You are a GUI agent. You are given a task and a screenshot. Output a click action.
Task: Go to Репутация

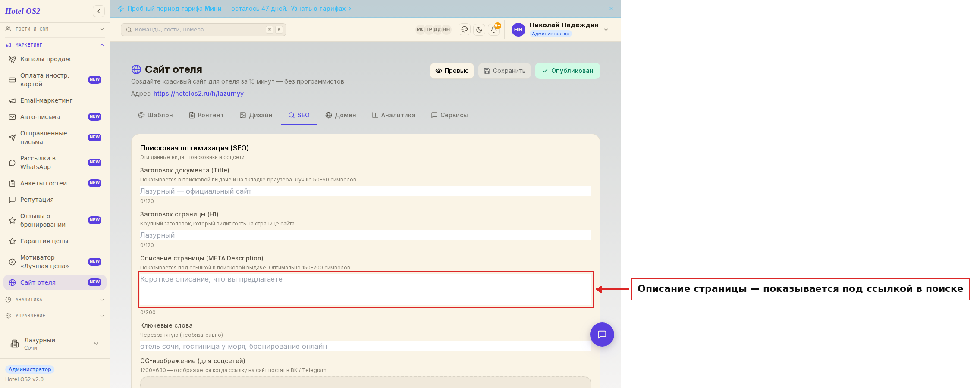[x=55, y=200]
